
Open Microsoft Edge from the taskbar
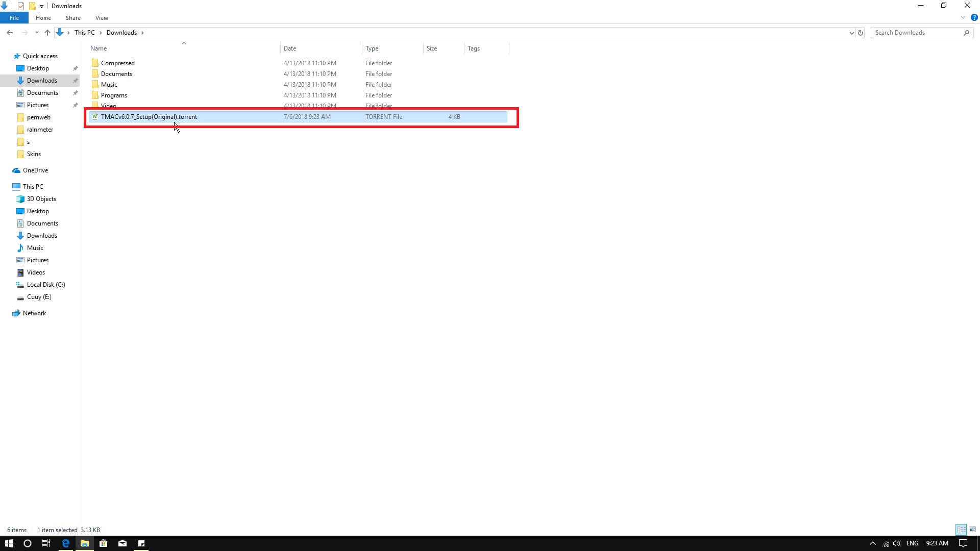(65, 543)
